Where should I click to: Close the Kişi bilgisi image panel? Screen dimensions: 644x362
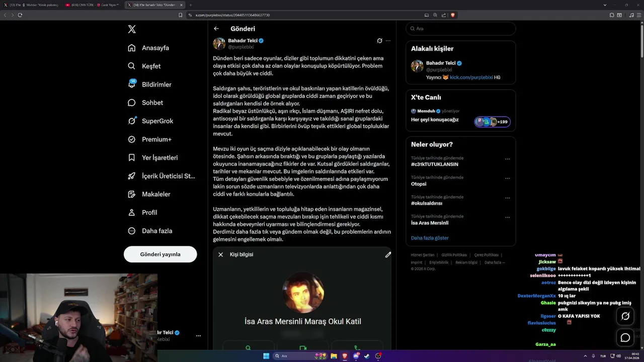tap(220, 255)
